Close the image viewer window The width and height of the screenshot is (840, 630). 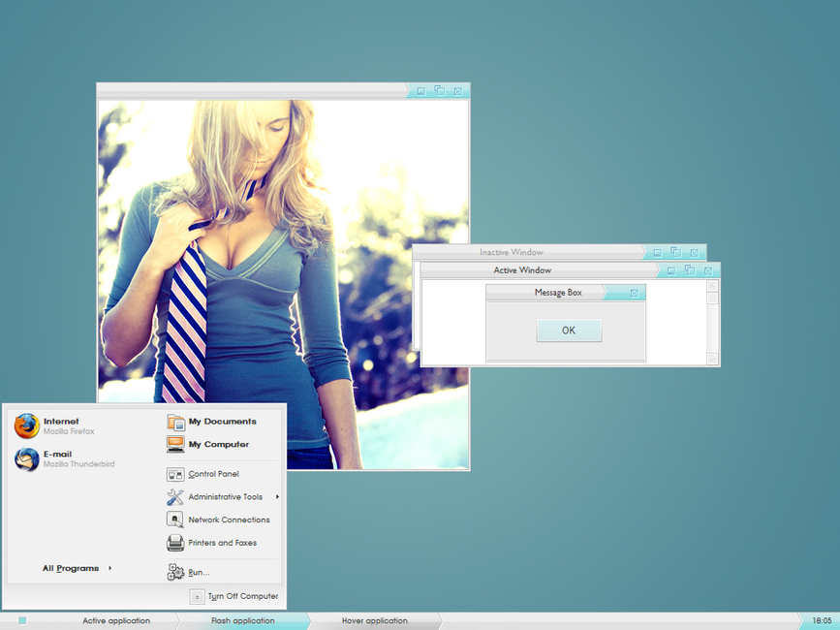[x=458, y=91]
